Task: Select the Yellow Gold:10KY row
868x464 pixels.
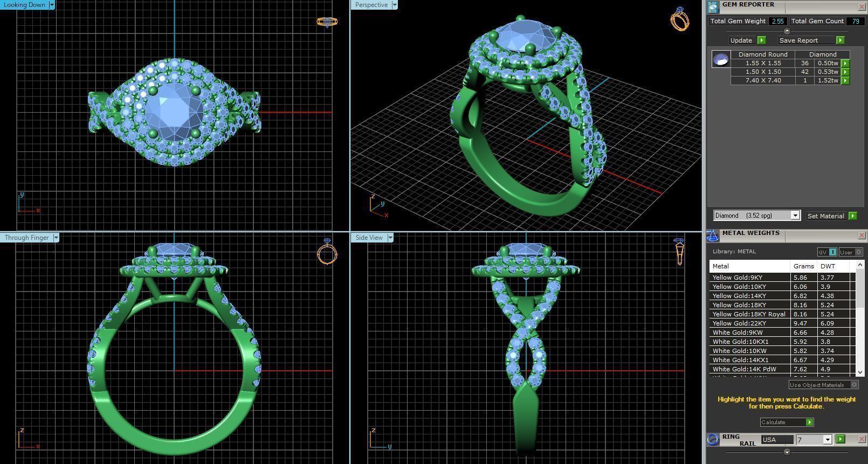Action: 782,287
